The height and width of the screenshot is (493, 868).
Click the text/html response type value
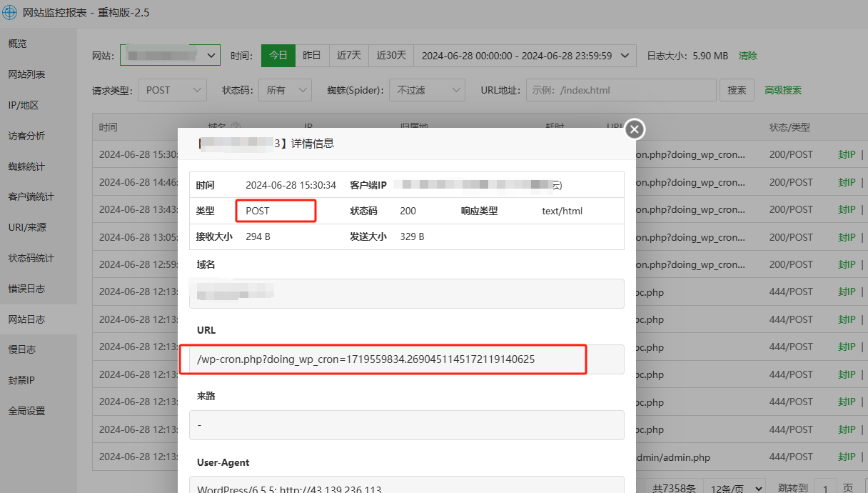562,211
